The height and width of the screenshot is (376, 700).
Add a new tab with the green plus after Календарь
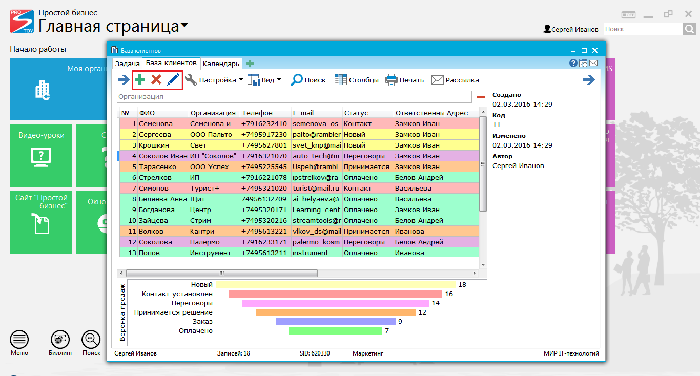250,63
